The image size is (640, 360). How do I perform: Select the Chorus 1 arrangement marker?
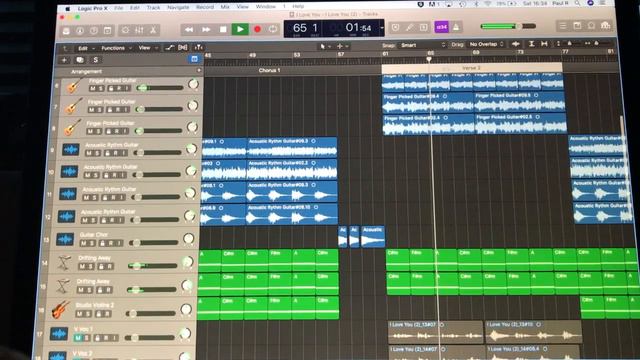click(269, 70)
